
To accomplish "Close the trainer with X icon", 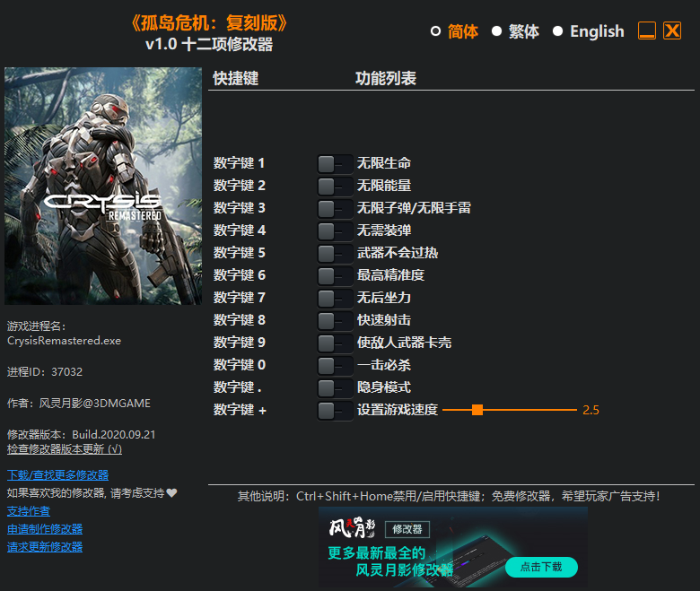I will coord(672,30).
